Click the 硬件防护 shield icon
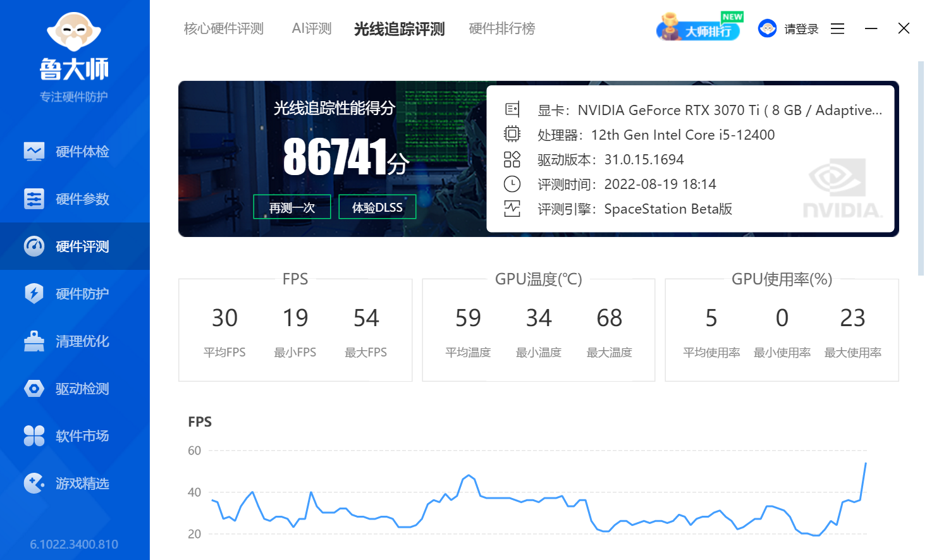The height and width of the screenshot is (560, 927). [x=34, y=293]
